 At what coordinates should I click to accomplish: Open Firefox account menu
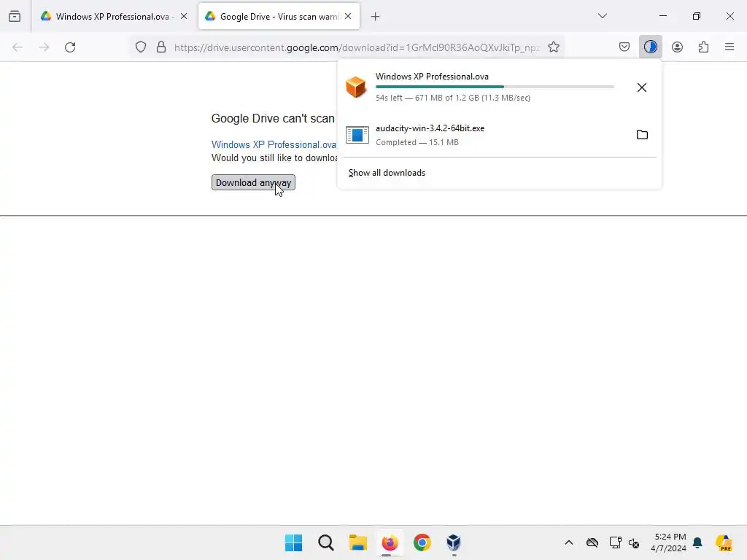point(677,47)
